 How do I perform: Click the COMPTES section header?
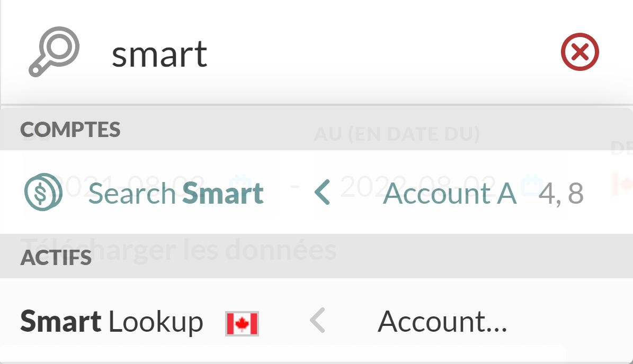(70, 130)
